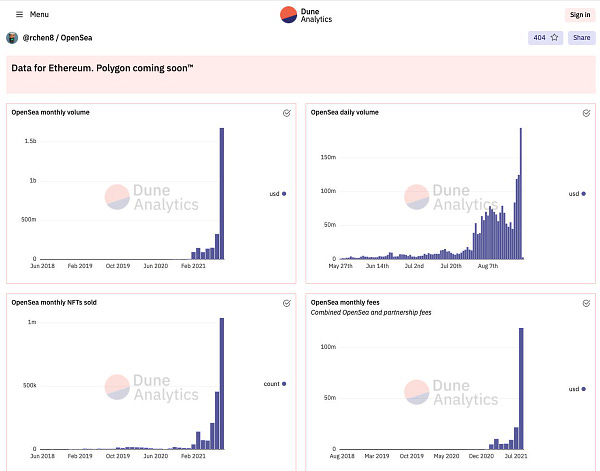The height and width of the screenshot is (471, 600).
Task: Open the OpenSea monthly volume chart title
Action: [x=51, y=112]
